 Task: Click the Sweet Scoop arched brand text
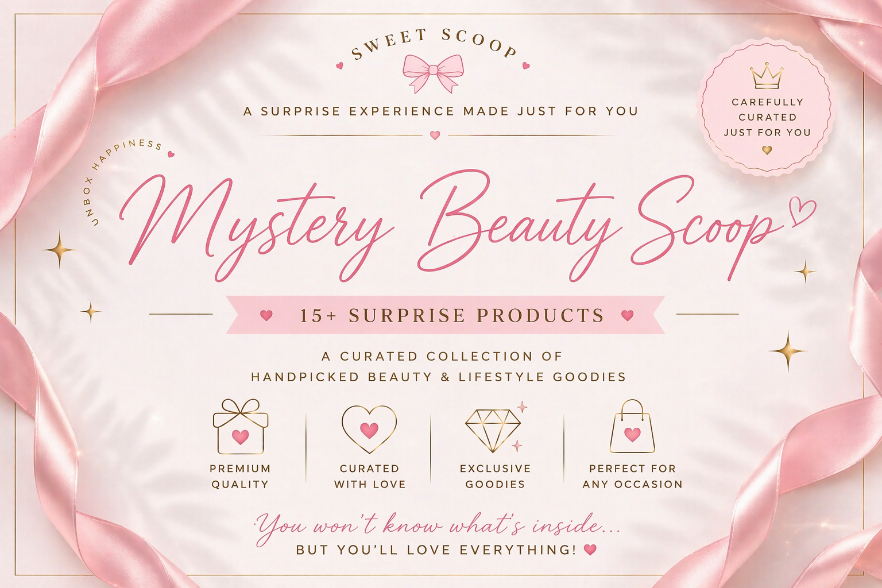(434, 44)
